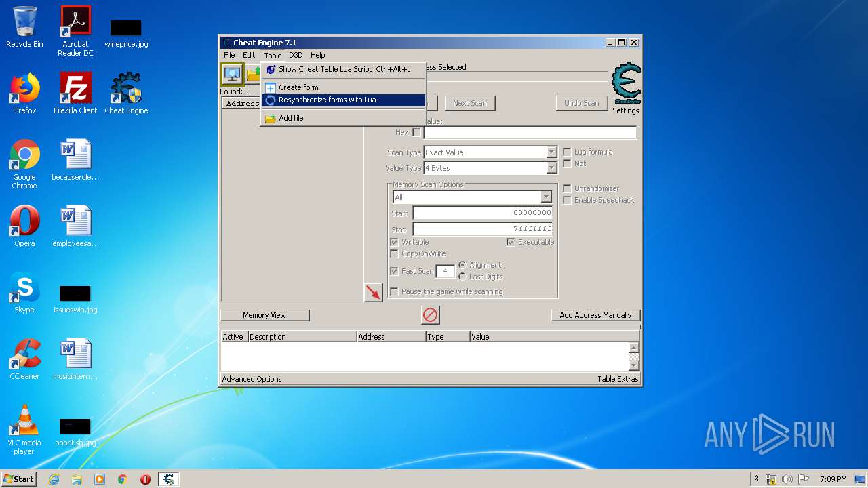Click the red clear address list icon
This screenshot has width=868, height=488.
click(431, 314)
